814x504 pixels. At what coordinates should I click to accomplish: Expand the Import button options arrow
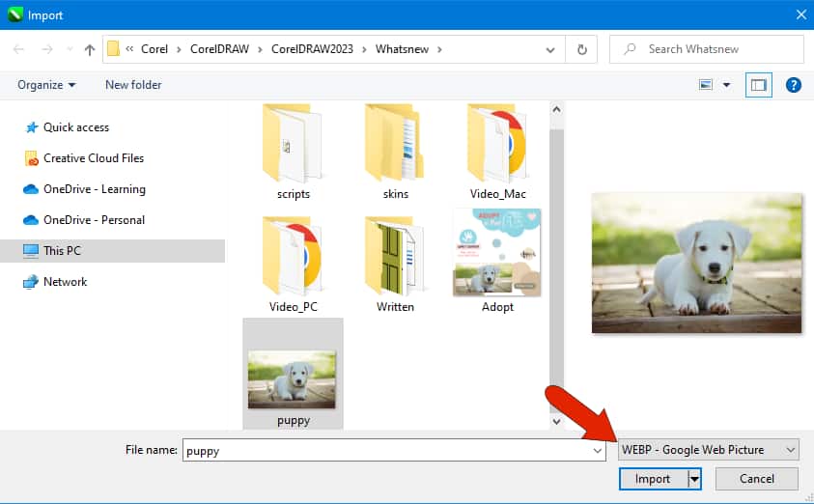tap(693, 479)
